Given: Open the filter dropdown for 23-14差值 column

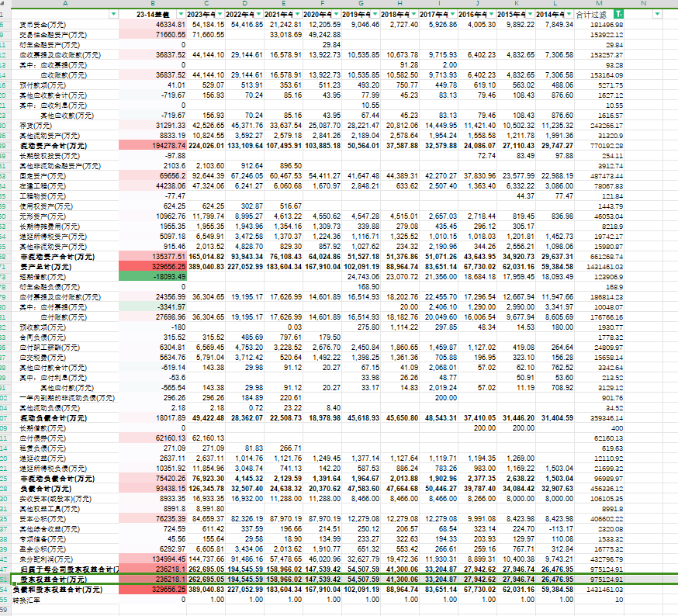Looking at the screenshot, I should [x=182, y=14].
